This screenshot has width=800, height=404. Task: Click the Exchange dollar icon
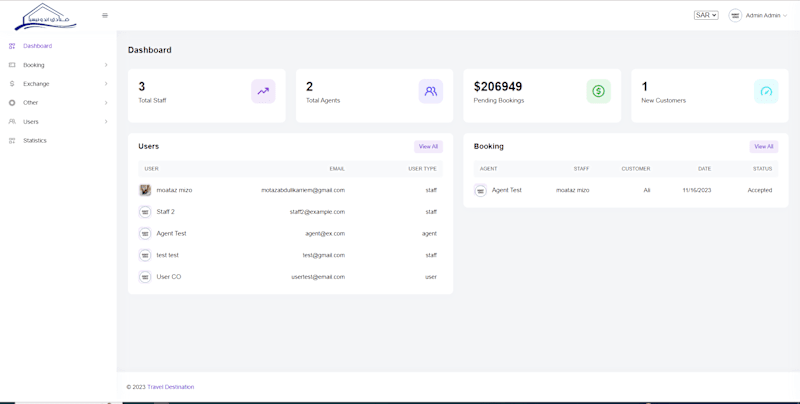pyautogui.click(x=12, y=84)
